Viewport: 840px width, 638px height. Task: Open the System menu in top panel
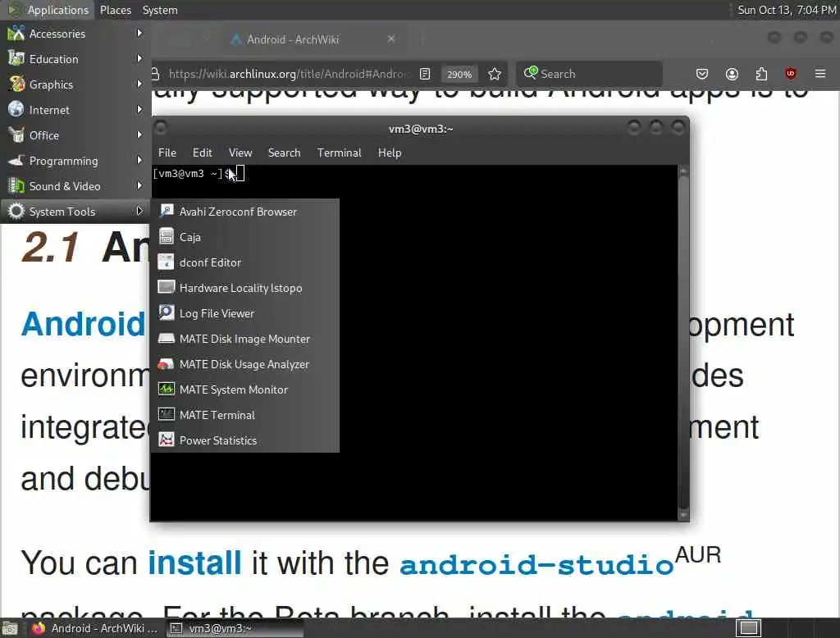tap(160, 10)
